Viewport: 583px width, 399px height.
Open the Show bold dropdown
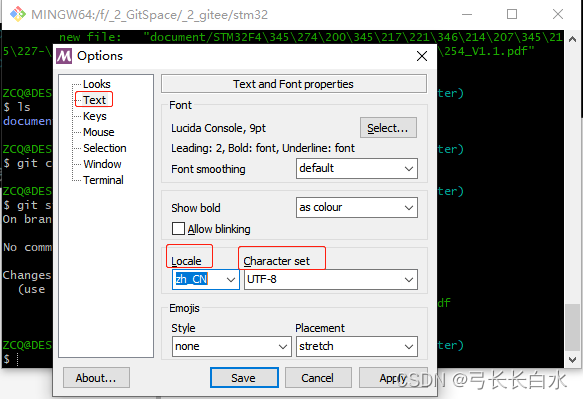[357, 207]
